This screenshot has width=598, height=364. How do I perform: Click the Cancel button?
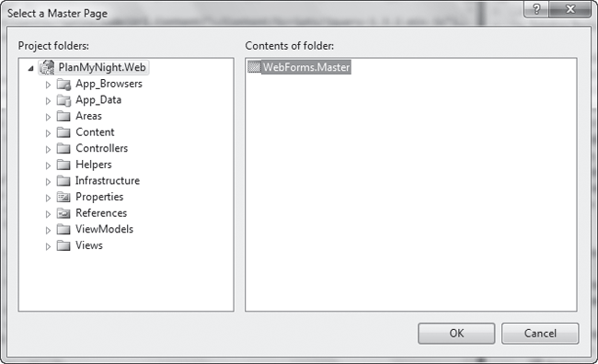pyautogui.click(x=540, y=334)
